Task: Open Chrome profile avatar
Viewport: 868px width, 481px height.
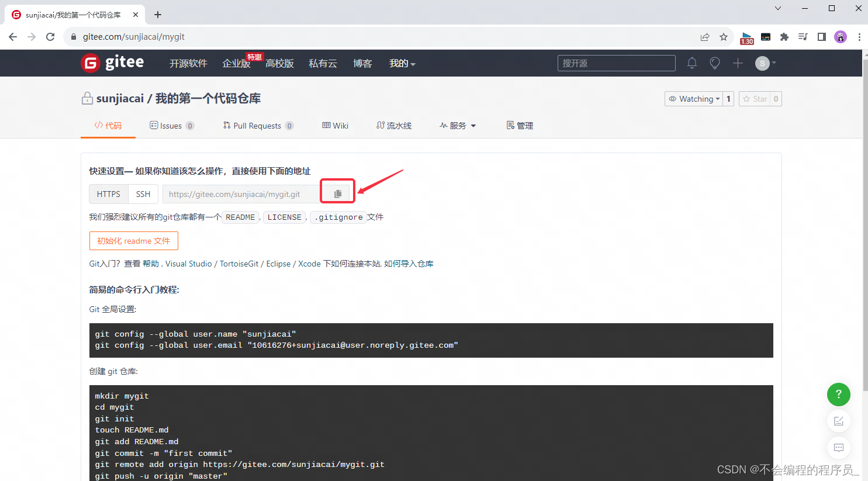Action: [841, 37]
